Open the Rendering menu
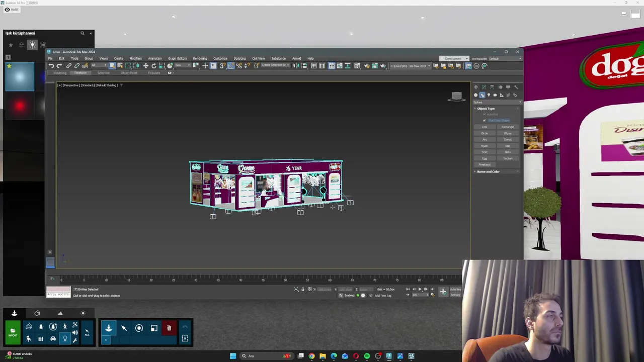The width and height of the screenshot is (644, 362). click(x=200, y=58)
